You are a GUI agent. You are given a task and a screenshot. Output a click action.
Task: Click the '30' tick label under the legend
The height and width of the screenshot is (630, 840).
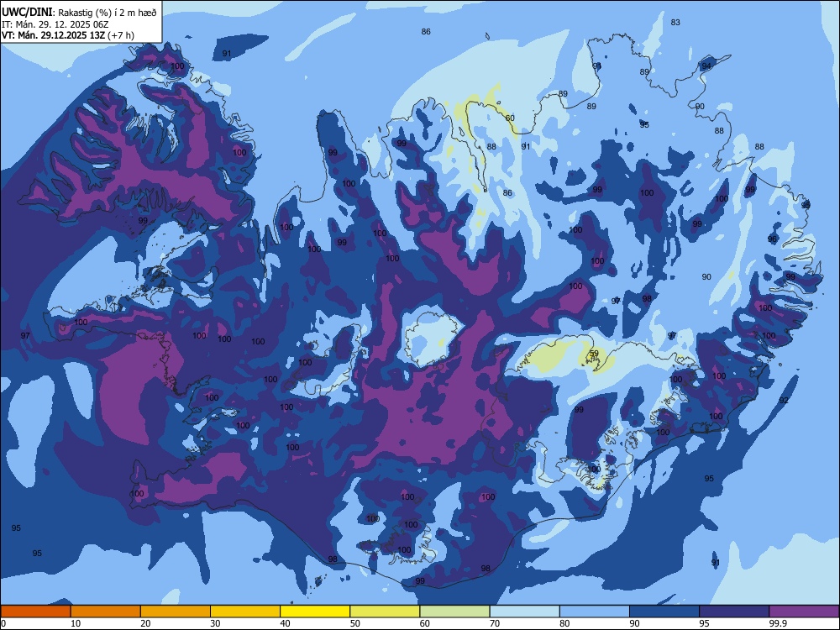[215, 623]
